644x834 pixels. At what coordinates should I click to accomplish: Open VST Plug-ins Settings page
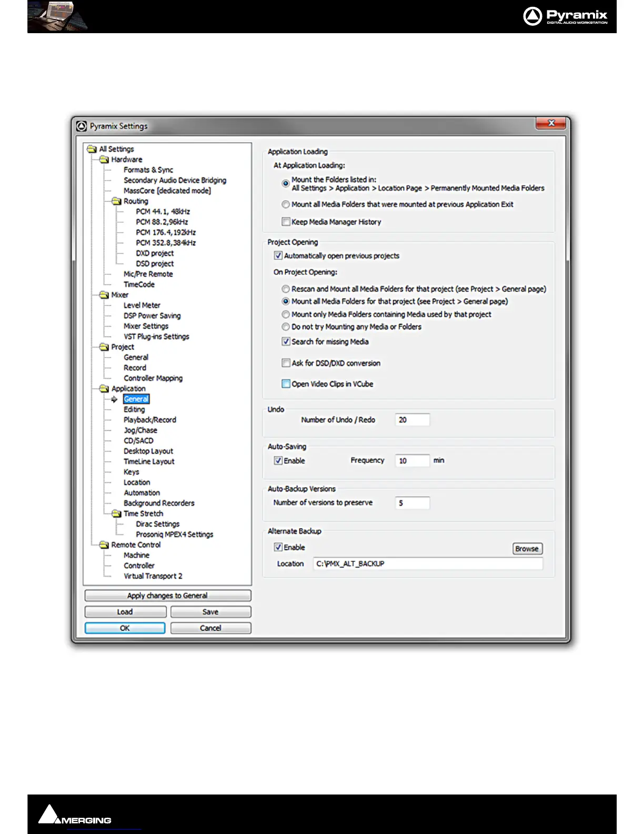(x=156, y=336)
